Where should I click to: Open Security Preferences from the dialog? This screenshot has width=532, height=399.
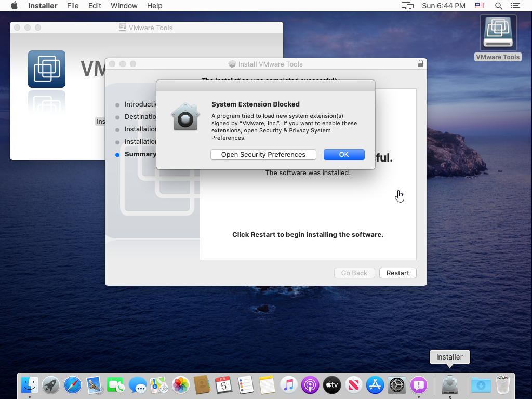coord(263,155)
